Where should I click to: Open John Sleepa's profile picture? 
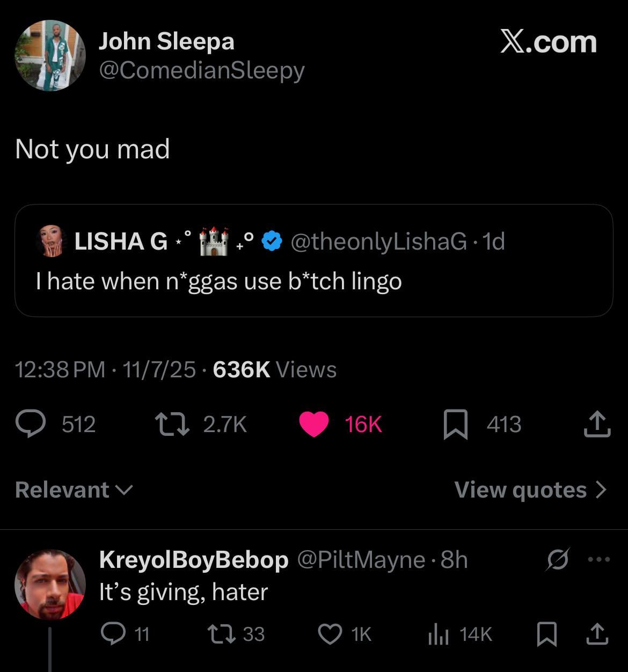pyautogui.click(x=50, y=55)
